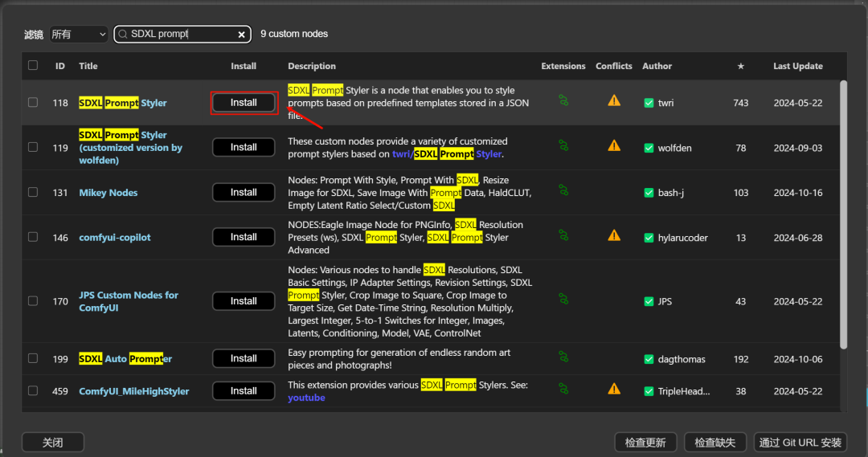Check the box for row ID 118
This screenshot has height=457, width=868.
point(33,102)
